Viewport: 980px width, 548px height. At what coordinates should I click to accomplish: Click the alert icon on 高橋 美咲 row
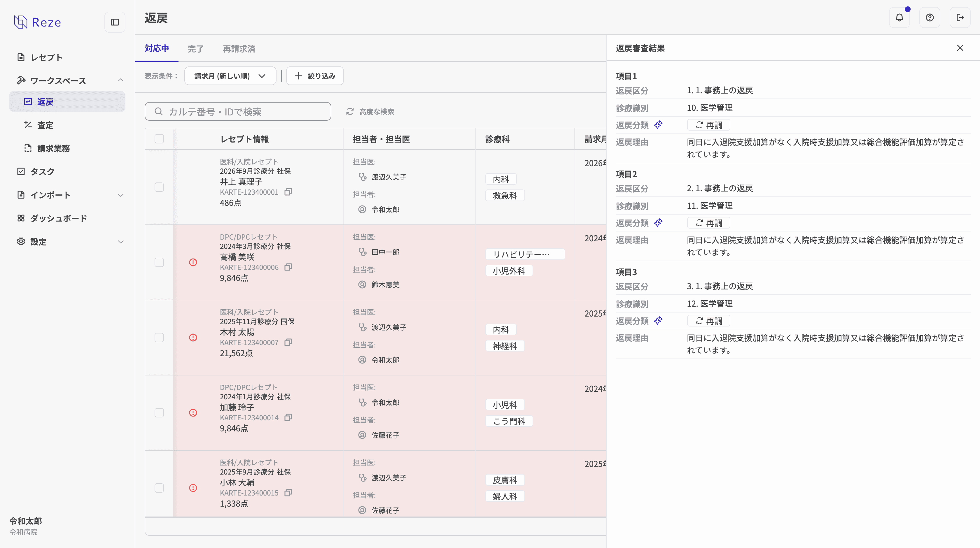(193, 262)
